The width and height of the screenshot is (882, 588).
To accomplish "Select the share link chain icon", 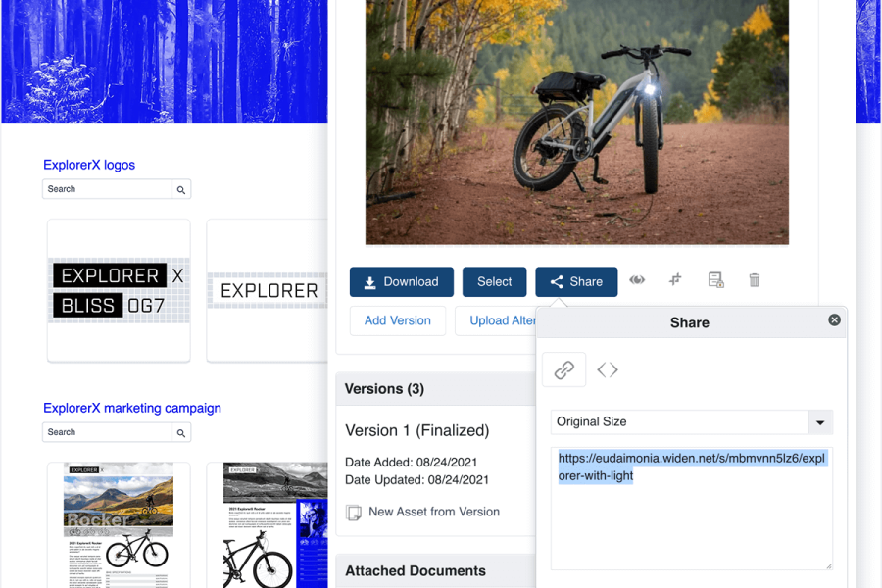I will (x=563, y=369).
